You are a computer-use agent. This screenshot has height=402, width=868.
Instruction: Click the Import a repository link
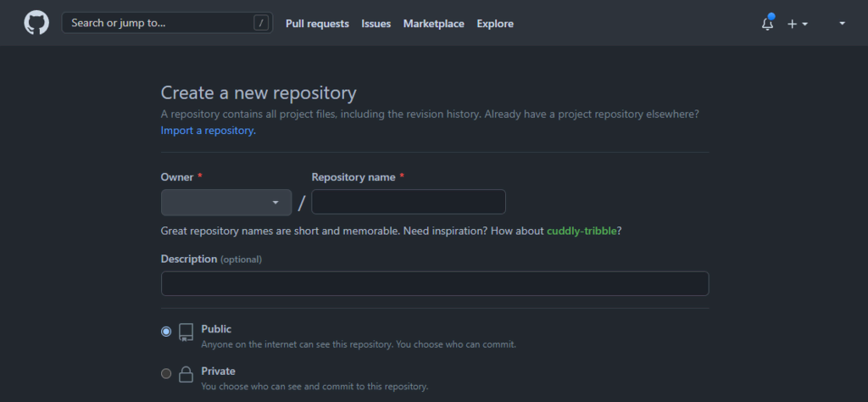(208, 131)
